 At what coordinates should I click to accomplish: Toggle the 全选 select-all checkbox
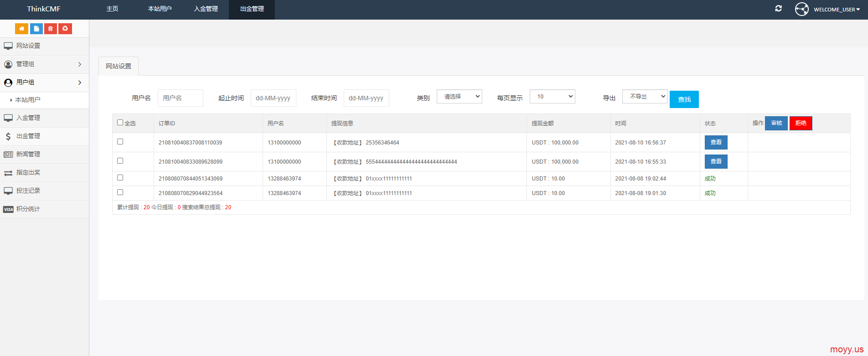click(x=120, y=123)
